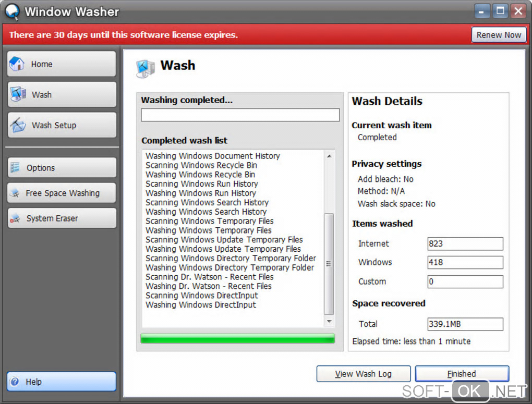Select Free Space Washing label
Viewport: 532px width, 404px height.
(x=63, y=193)
